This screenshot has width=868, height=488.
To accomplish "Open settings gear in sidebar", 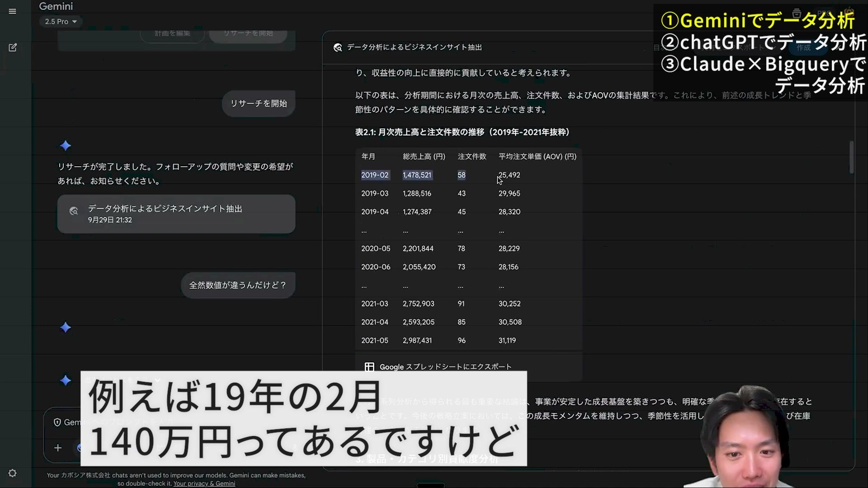I will click(13, 473).
